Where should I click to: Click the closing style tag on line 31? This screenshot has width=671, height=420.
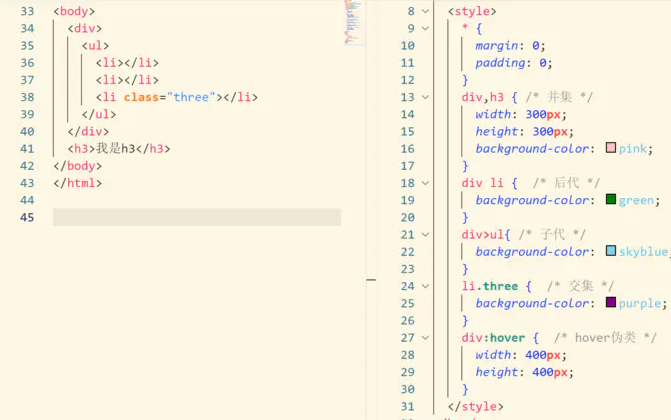tap(476, 407)
